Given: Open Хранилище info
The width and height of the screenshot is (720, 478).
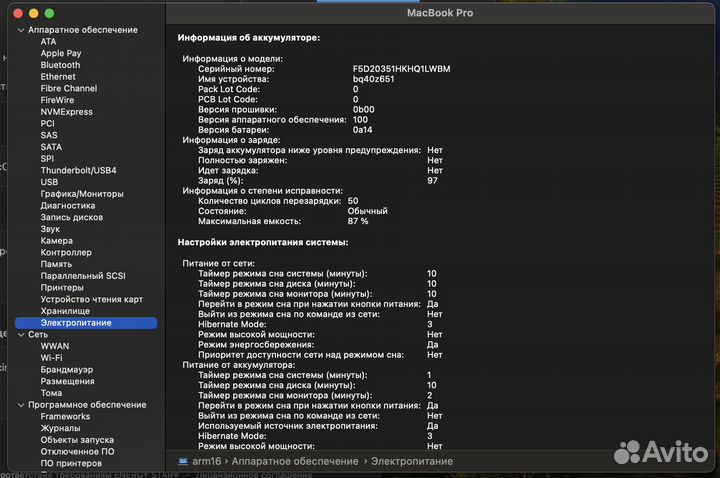Looking at the screenshot, I should (x=65, y=311).
